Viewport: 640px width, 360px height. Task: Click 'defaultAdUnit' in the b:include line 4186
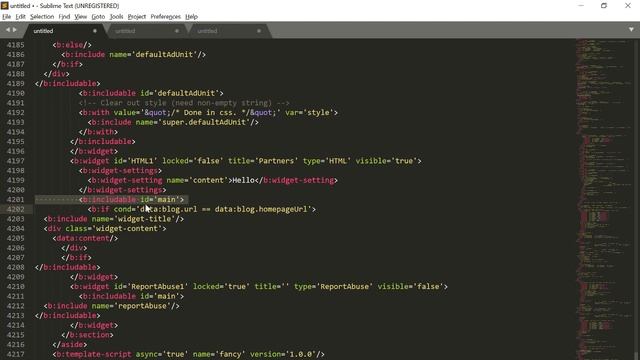pyautogui.click(x=164, y=55)
